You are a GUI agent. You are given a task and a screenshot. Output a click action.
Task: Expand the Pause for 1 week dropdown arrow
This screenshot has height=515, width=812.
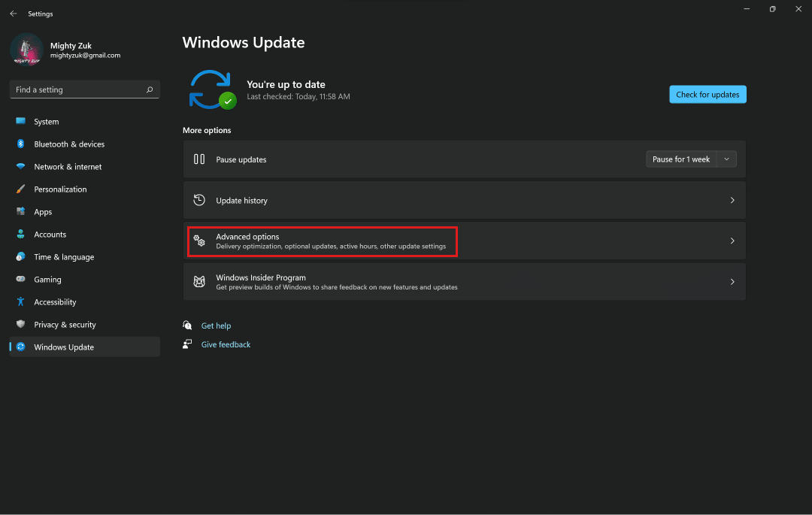pyautogui.click(x=726, y=159)
